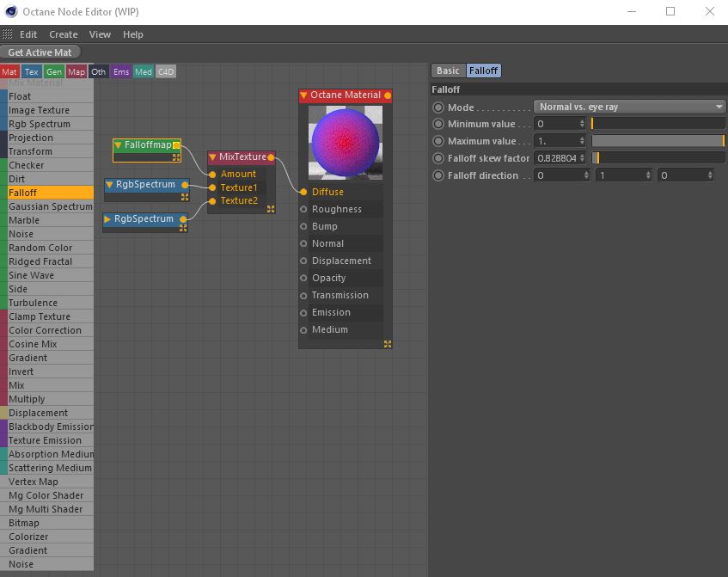The width and height of the screenshot is (728, 577).
Task: Collapse the Falloffmap node triangle
Action: [x=119, y=145]
